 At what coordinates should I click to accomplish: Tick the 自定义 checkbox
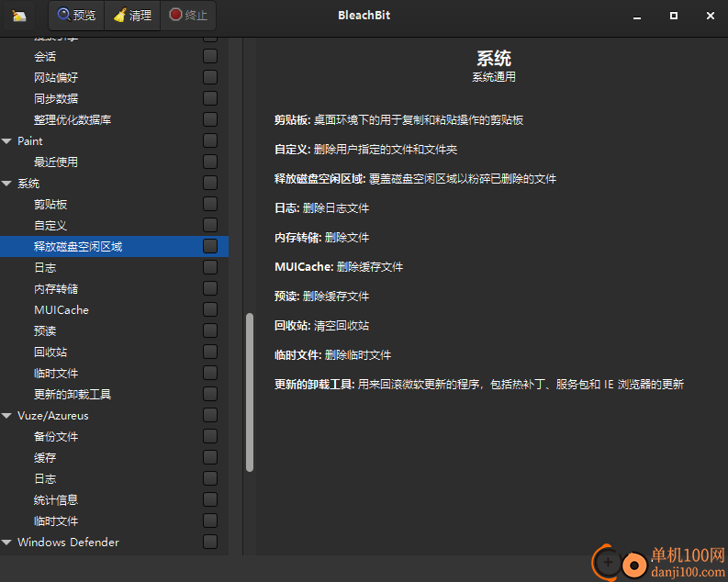(210, 225)
